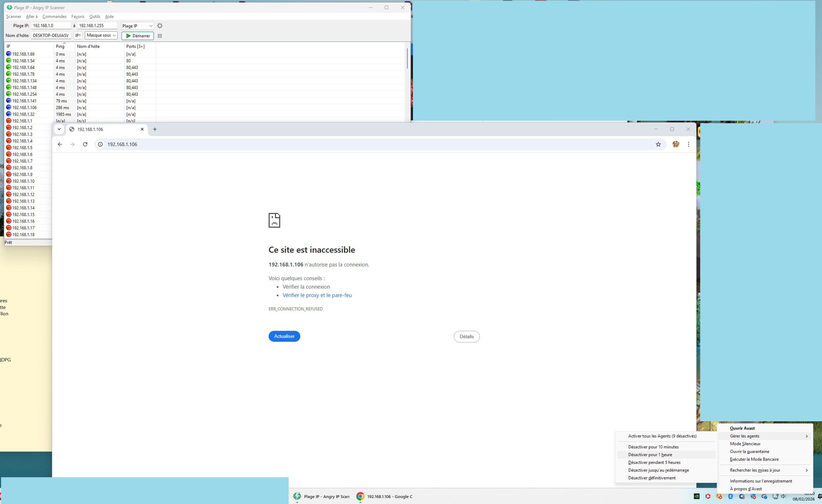
Task: Go back using the browser back arrow
Action: 60,144
